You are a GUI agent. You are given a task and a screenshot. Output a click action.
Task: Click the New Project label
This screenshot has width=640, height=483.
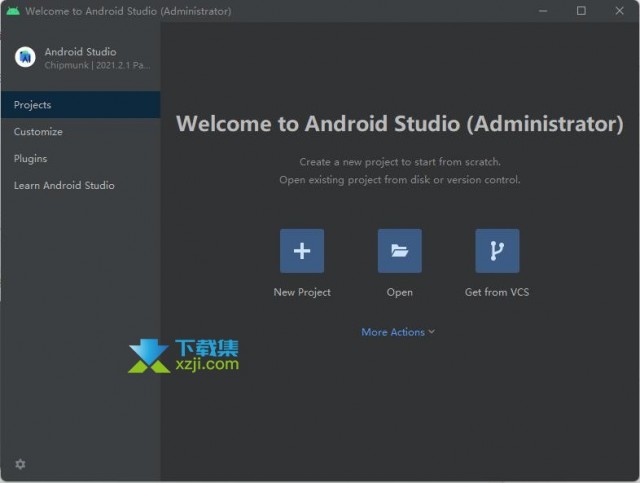point(302,292)
